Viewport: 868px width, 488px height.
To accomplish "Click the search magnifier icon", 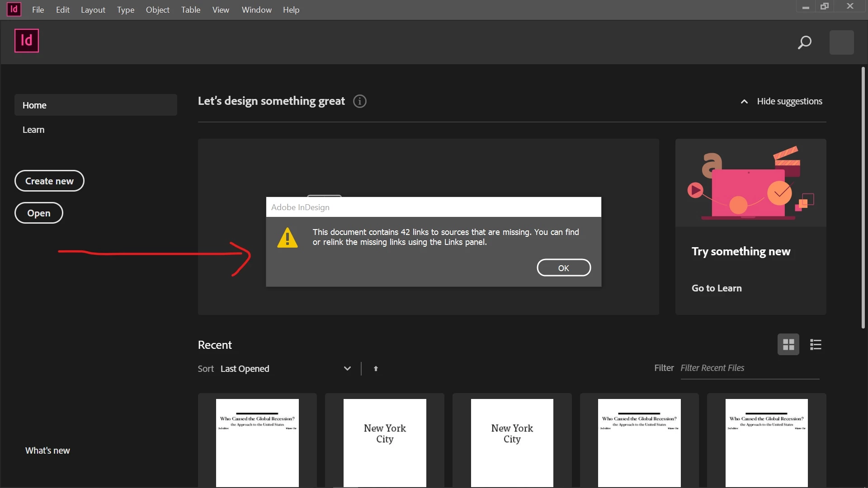I will 805,42.
